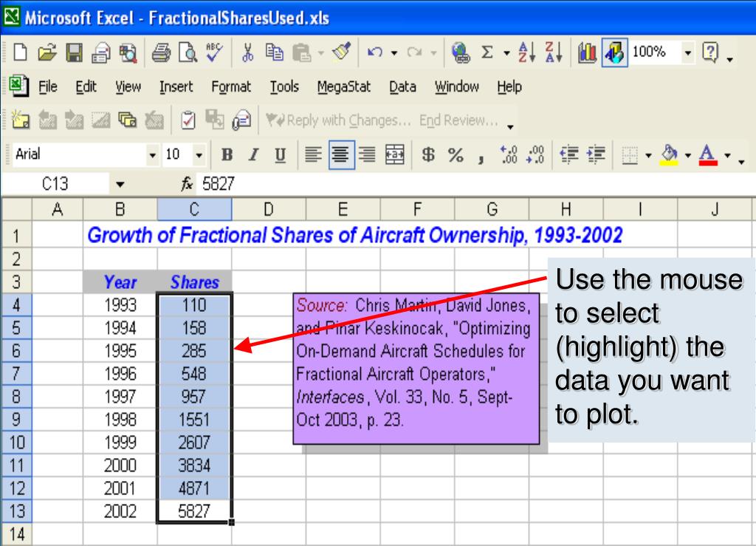Open the MegaStat menu
756x546 pixels.
[344, 87]
